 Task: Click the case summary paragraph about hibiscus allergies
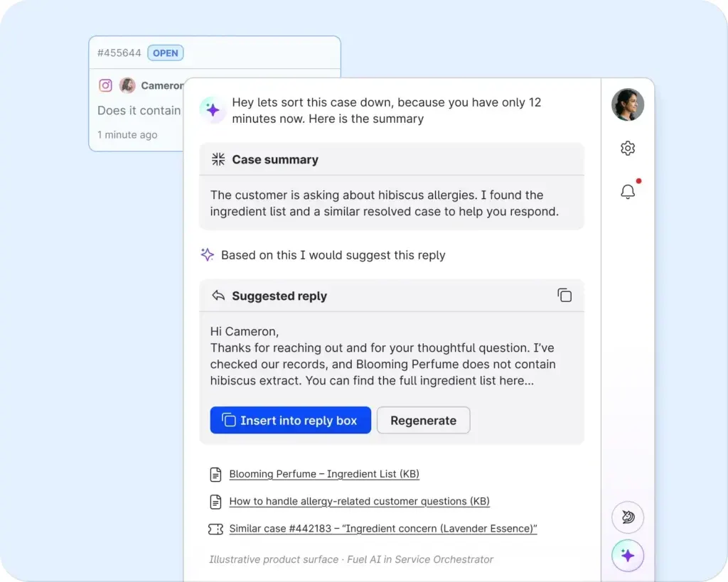pyautogui.click(x=385, y=203)
